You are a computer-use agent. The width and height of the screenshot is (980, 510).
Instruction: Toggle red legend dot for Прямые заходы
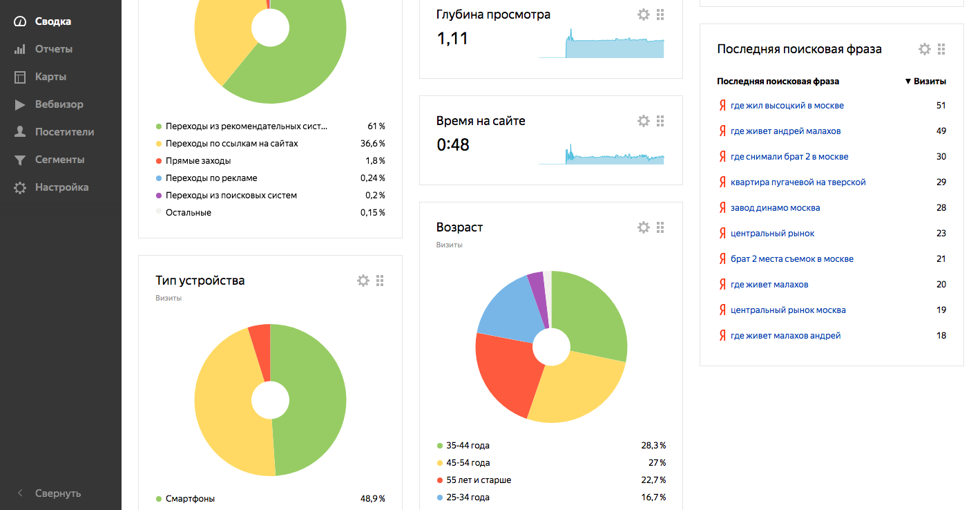[x=159, y=161]
